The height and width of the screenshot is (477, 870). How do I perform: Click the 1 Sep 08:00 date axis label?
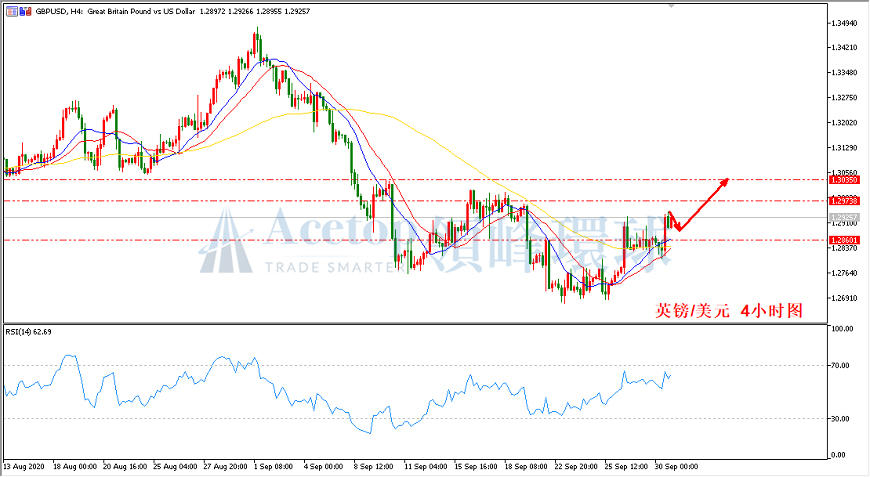pyautogui.click(x=273, y=466)
